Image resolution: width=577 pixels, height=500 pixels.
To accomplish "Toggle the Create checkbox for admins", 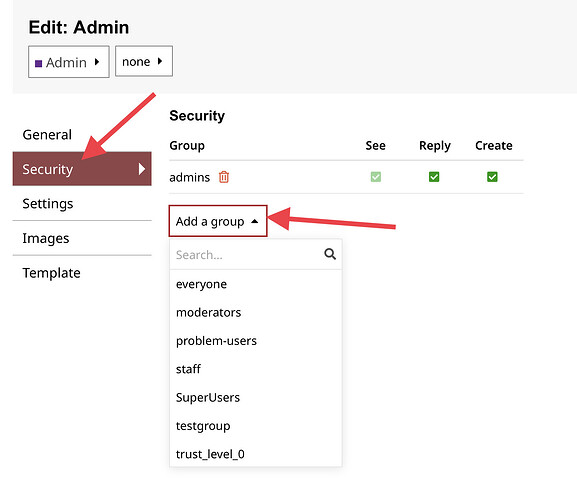I will click(x=492, y=177).
